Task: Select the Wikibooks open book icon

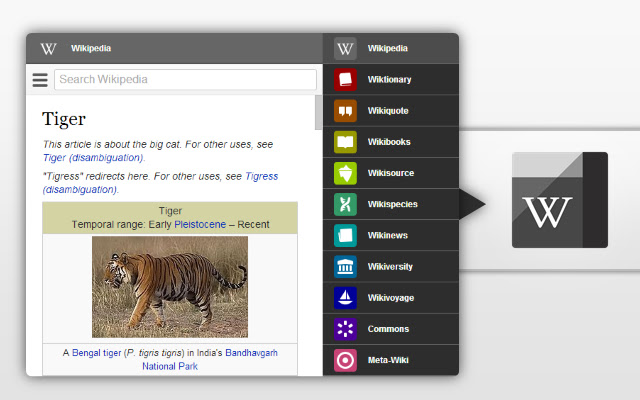Action: (x=345, y=142)
